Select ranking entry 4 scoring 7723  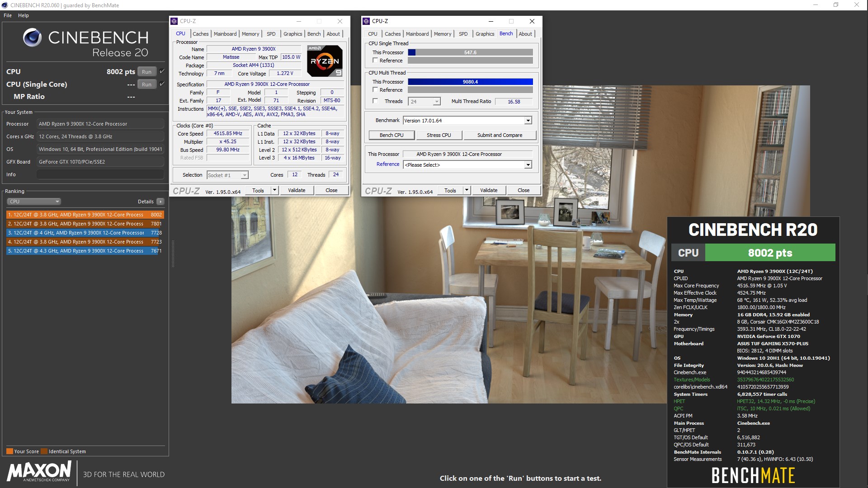pos(85,242)
